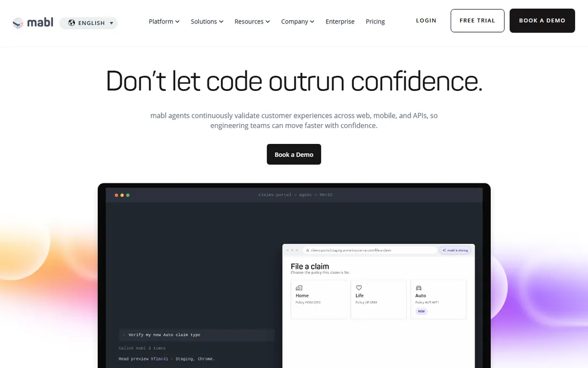Start a FREE TRIAL
This screenshot has height=368, width=588.
477,21
